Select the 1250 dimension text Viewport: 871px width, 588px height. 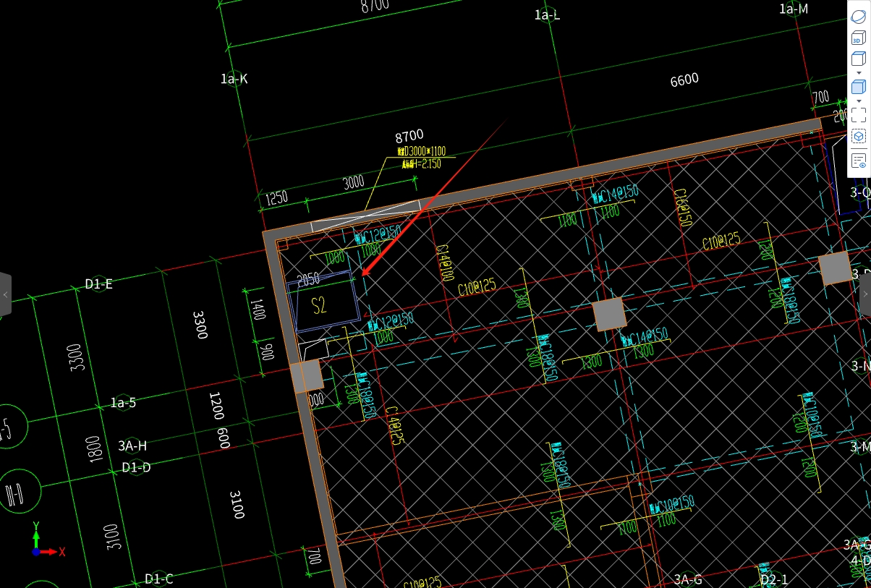(x=276, y=198)
